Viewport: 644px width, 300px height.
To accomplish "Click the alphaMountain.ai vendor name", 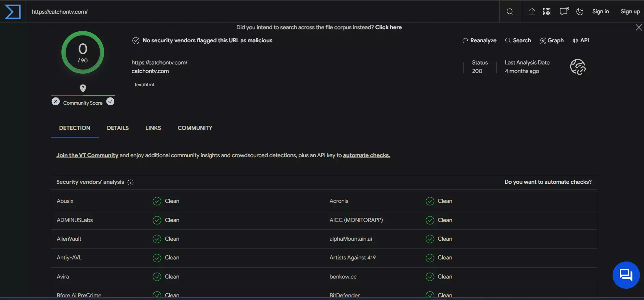I will (350, 239).
